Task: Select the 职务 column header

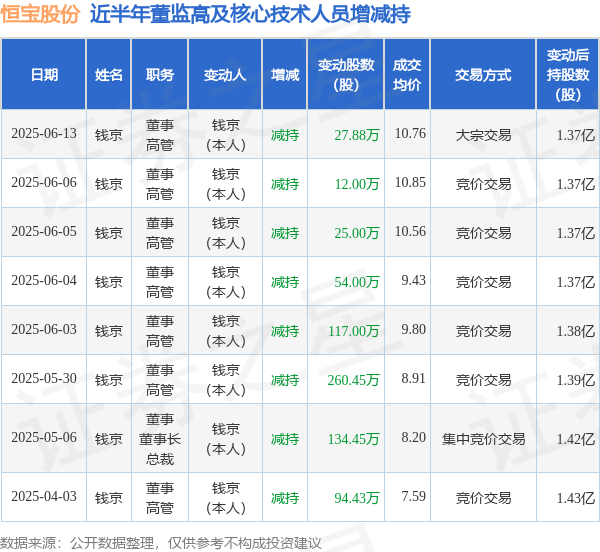Action: (160, 75)
